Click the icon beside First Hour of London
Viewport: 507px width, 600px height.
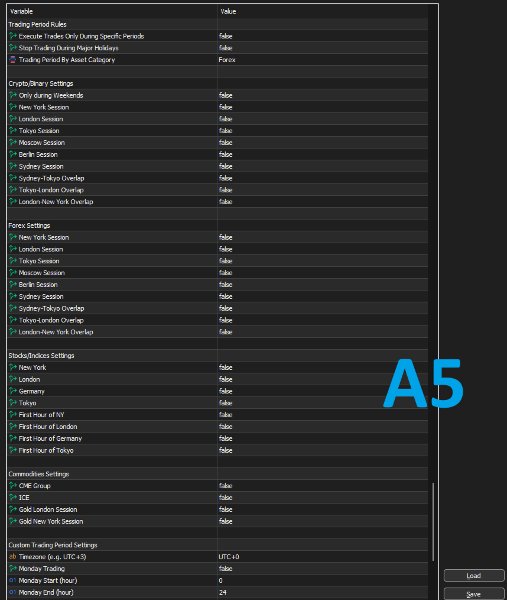[x=13, y=426]
